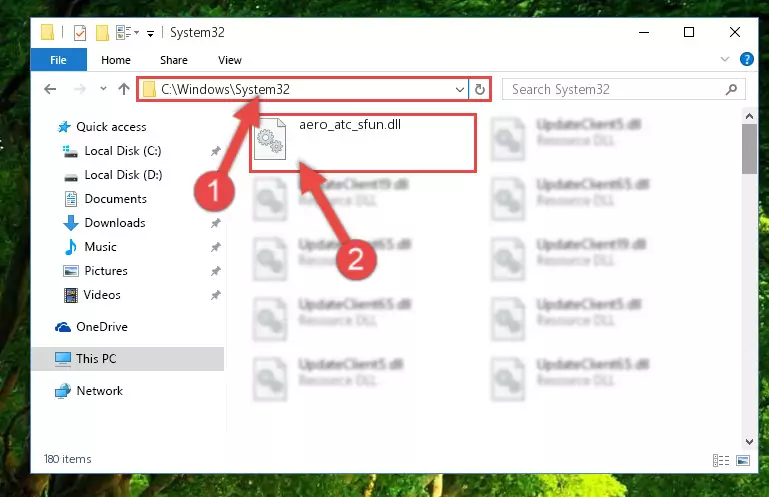Select OneDrive in navigation pane
Screen dimensions: 769x497
pos(102,327)
